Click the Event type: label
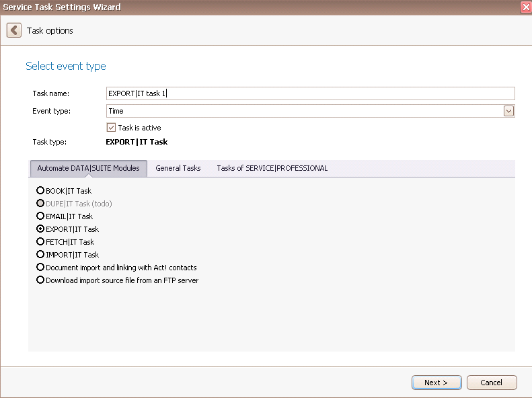The width and height of the screenshot is (532, 398). pos(52,111)
